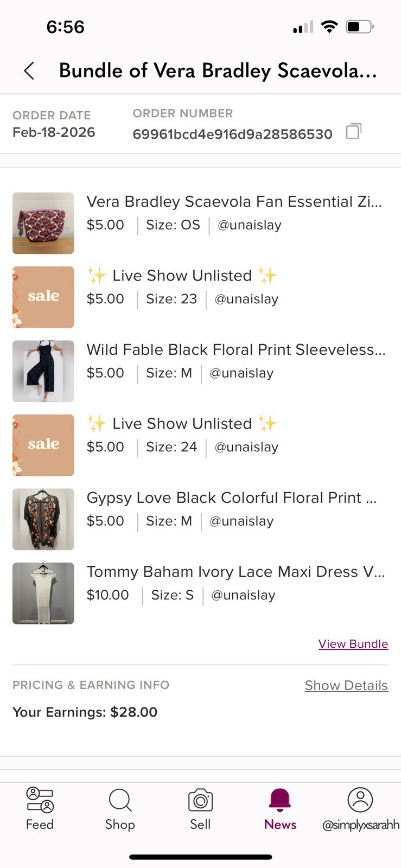Copy the order number with copy icon
The image size is (401, 868).
pos(353,131)
